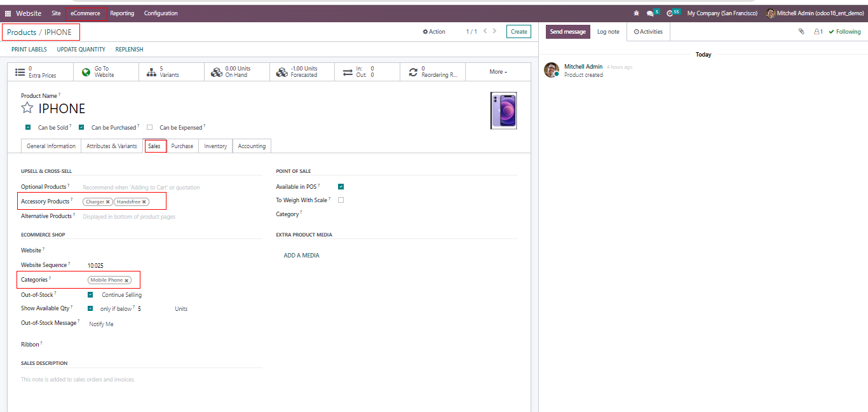The width and height of the screenshot is (868, 412).
Task: Open the Reporting menu
Action: coord(122,13)
